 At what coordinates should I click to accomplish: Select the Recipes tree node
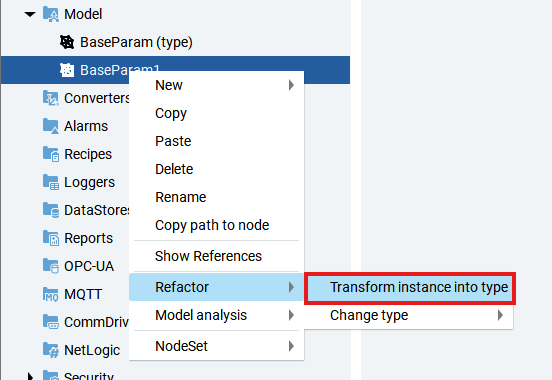tap(88, 154)
